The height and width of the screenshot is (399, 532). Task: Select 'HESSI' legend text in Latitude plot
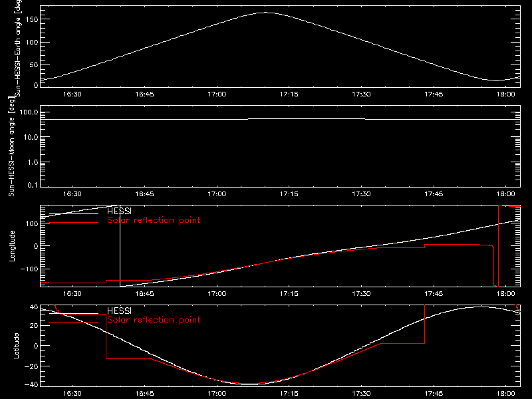point(119,311)
